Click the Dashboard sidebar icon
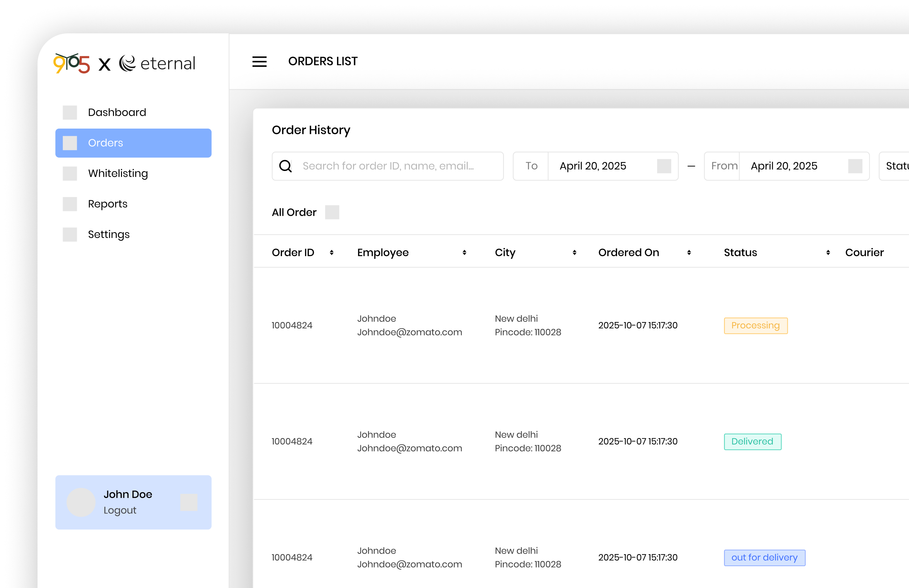The image size is (909, 588). click(x=70, y=113)
